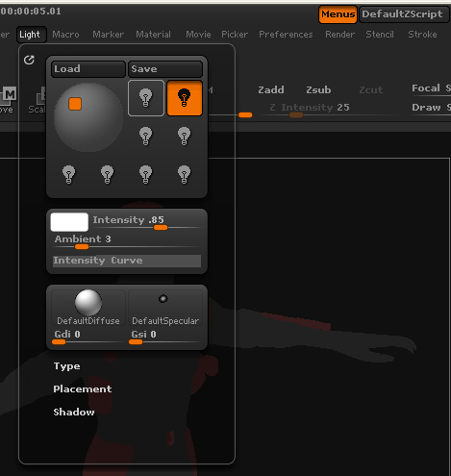
Task: Open the Macro menu
Action: pyautogui.click(x=65, y=35)
